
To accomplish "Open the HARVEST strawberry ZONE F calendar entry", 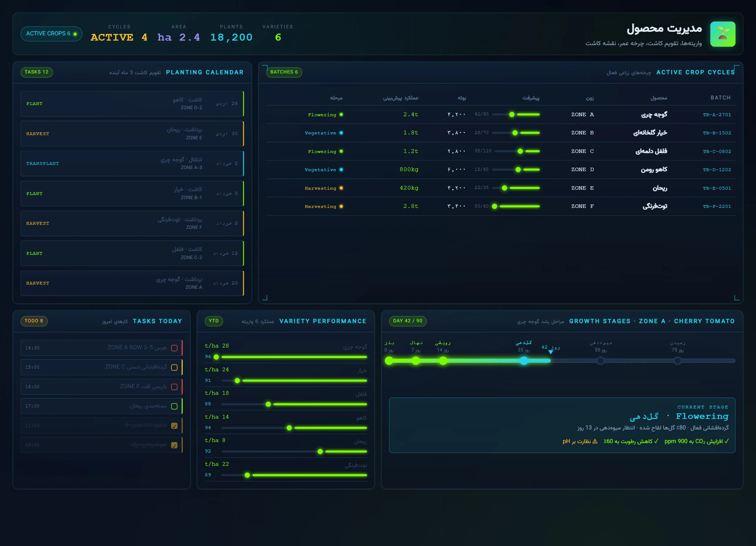I will coord(132,223).
